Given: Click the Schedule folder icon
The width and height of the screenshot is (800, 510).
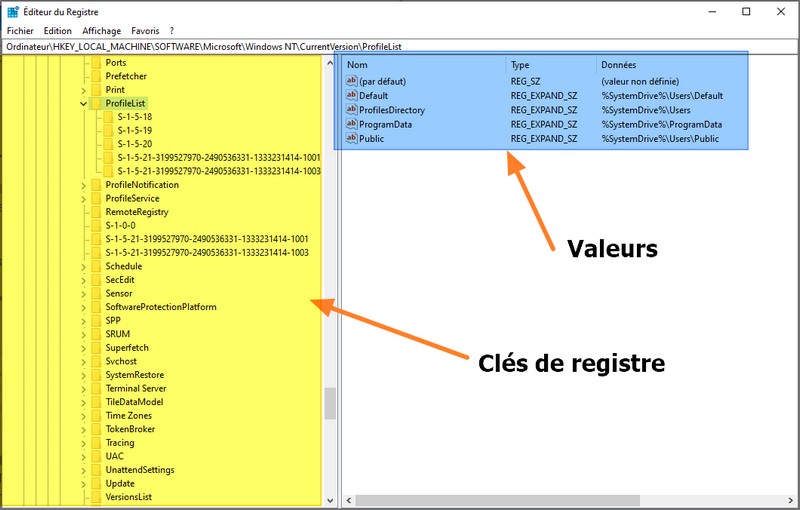Looking at the screenshot, I should coord(96,266).
